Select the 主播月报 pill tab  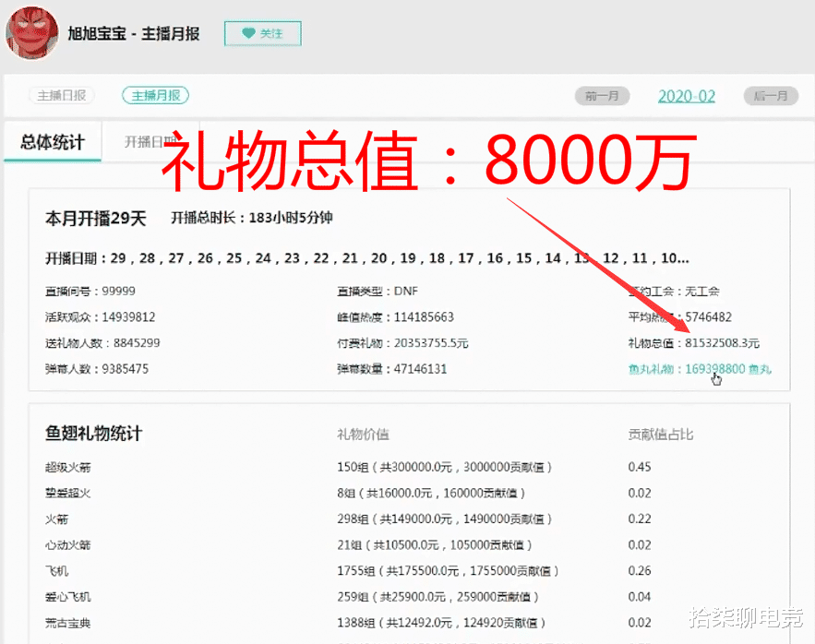[155, 95]
